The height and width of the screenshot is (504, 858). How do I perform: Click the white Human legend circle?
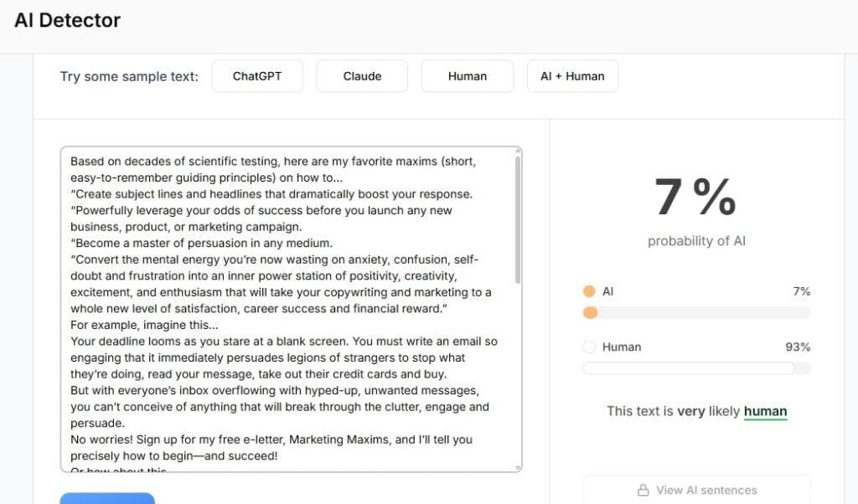pyautogui.click(x=589, y=347)
